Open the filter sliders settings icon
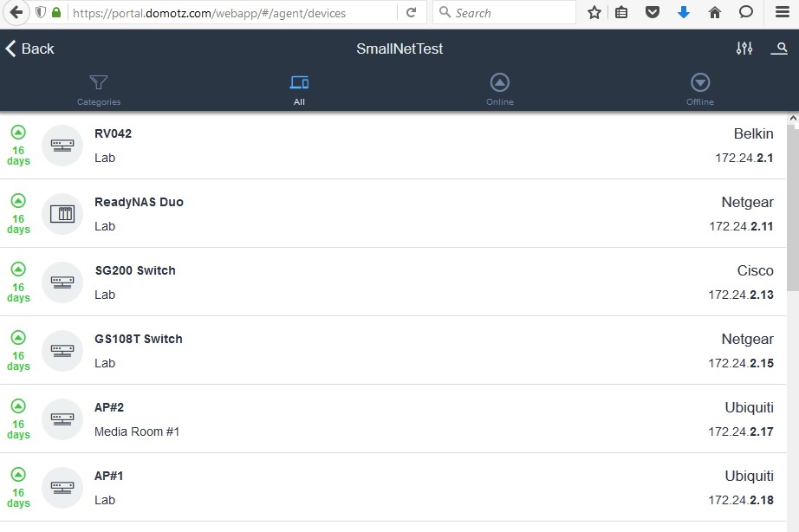The width and height of the screenshot is (799, 532). tap(744, 49)
